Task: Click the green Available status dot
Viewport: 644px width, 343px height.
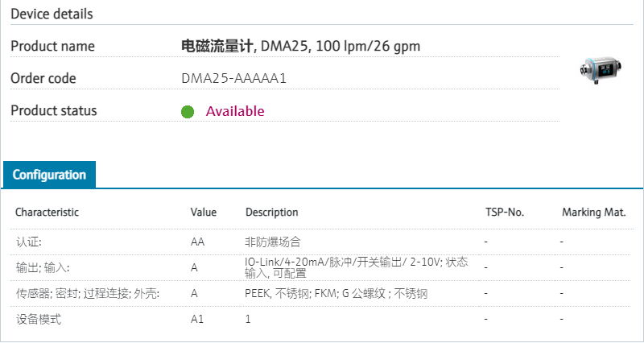Action: point(188,111)
